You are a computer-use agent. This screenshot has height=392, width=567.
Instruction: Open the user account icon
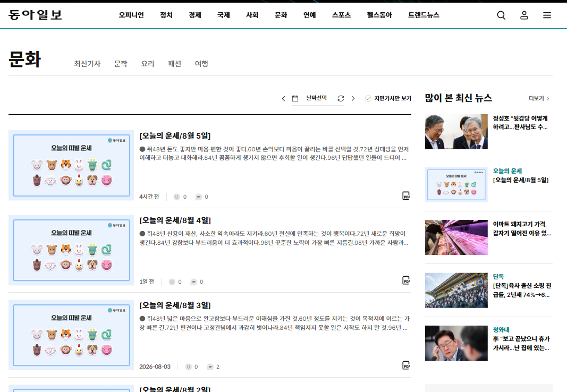click(x=524, y=15)
